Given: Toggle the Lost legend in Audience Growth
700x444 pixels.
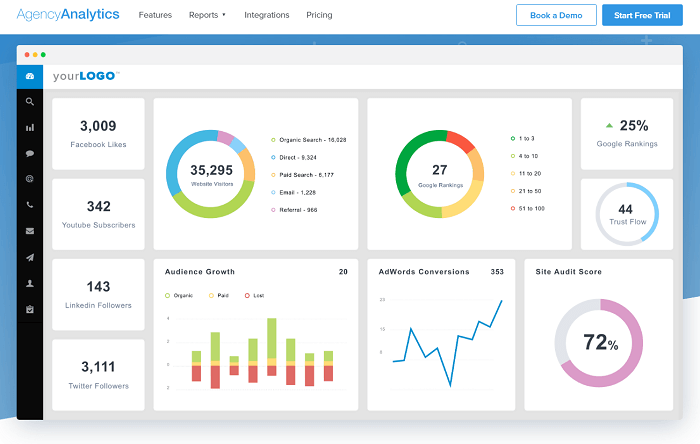Looking at the screenshot, I should point(256,296).
